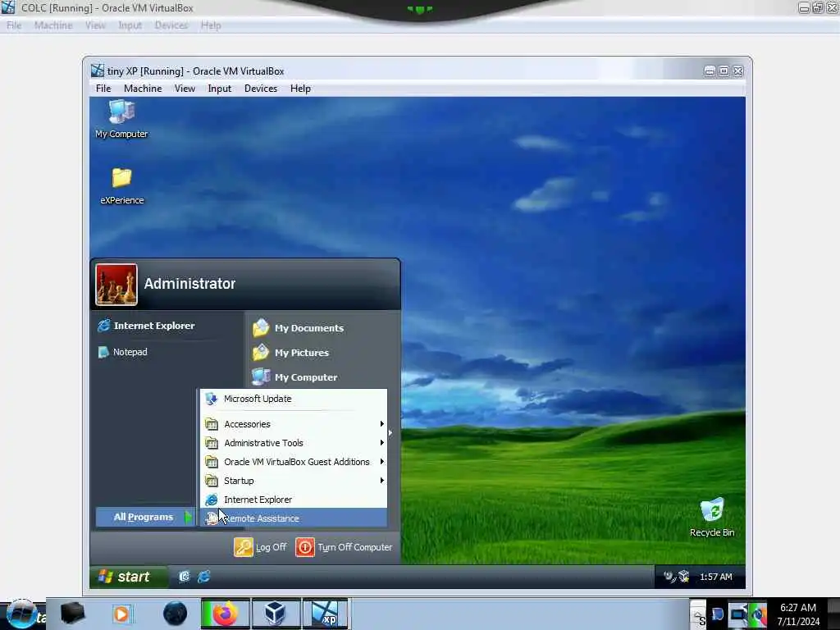The width and height of the screenshot is (840, 630).
Task: Click tiny XP window VirtualBox title icon
Action: pyautogui.click(x=98, y=71)
